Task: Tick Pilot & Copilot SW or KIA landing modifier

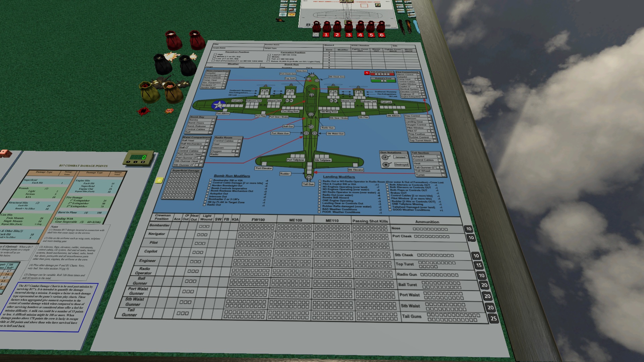Action: (320, 184)
